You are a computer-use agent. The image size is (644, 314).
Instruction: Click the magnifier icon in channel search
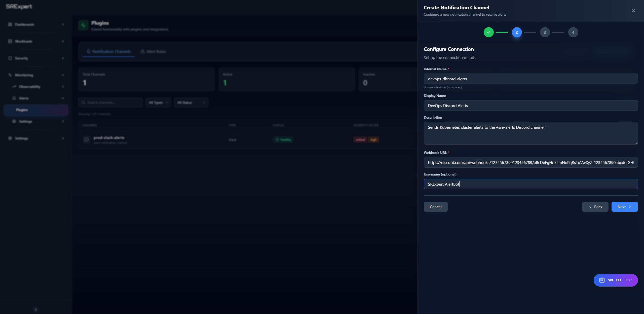pyautogui.click(x=84, y=102)
